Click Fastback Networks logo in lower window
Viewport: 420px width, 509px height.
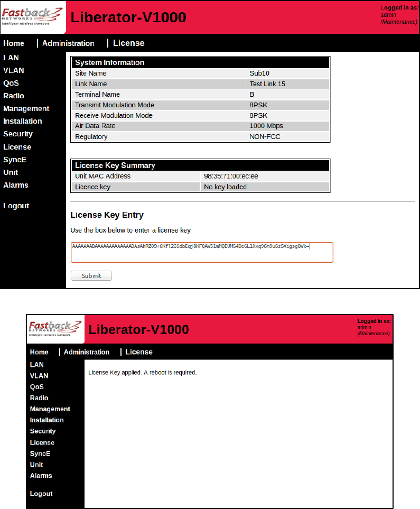click(55, 329)
